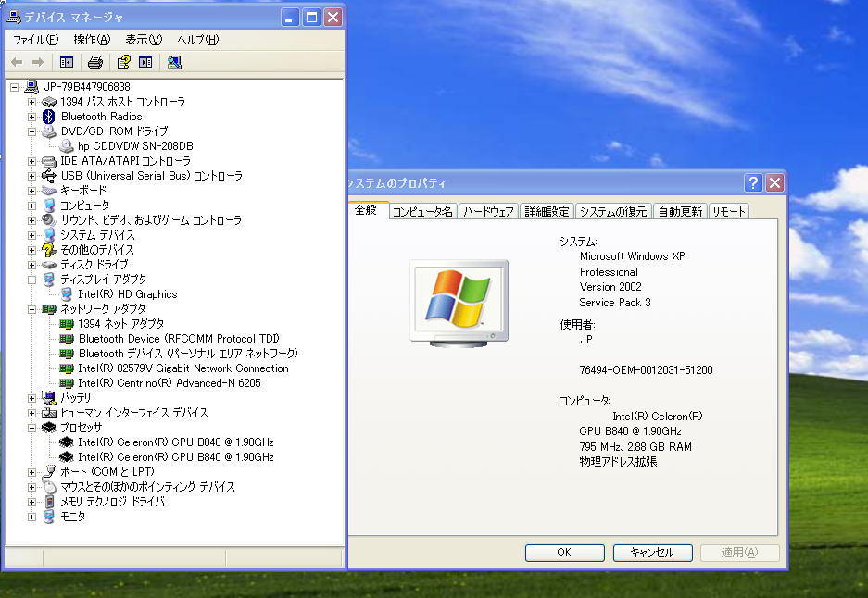The image size is (868, 598).
Task: Select the computer root node icon JP-79B447906838
Action: pos(31,87)
